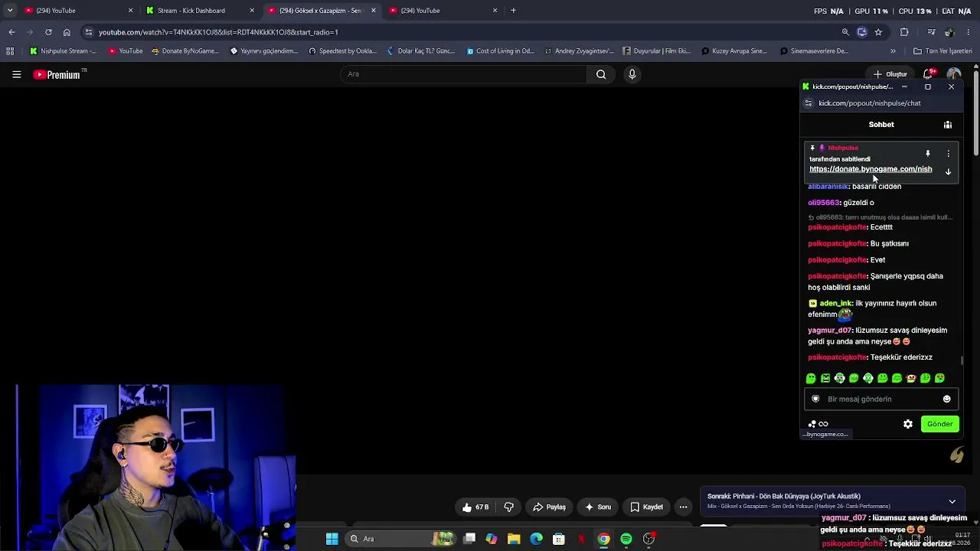Open aden_ink's chat profile

(835, 304)
